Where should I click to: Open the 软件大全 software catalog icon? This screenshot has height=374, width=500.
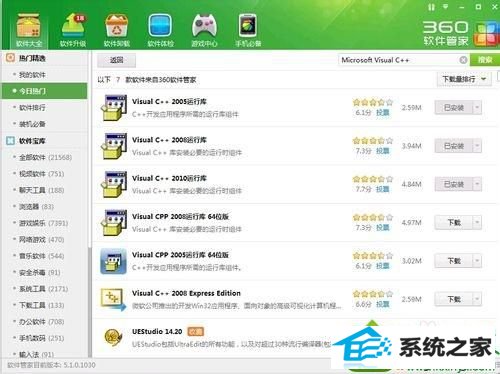29,30
